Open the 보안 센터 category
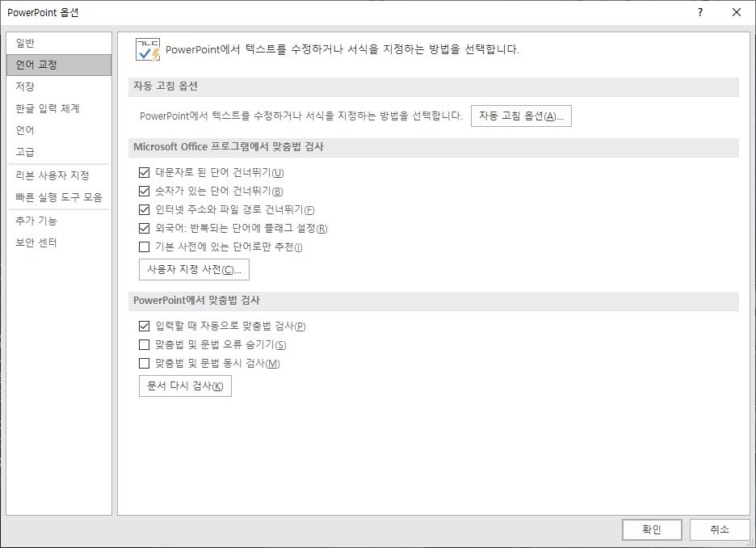 coord(59,242)
